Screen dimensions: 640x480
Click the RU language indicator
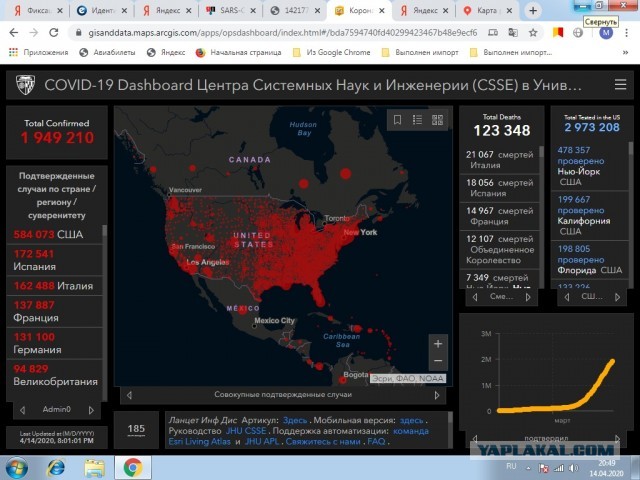coord(511,466)
